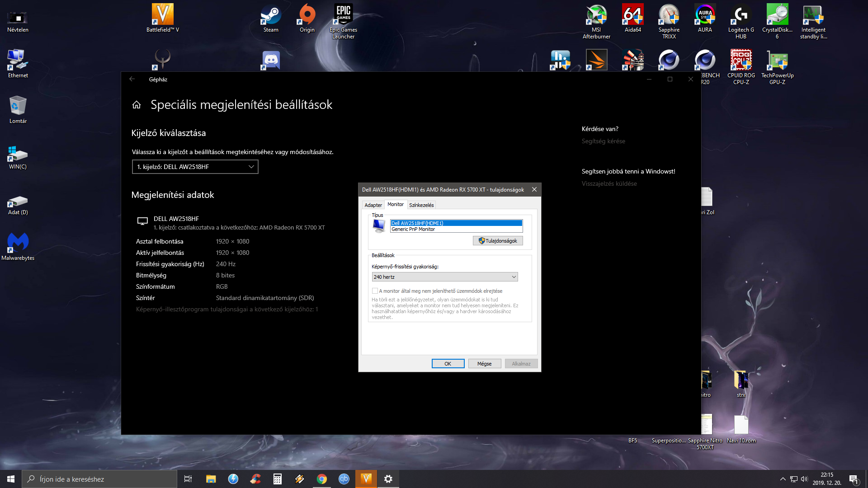
Task: Launch Epic Games Launcher shortcut
Action: [343, 21]
